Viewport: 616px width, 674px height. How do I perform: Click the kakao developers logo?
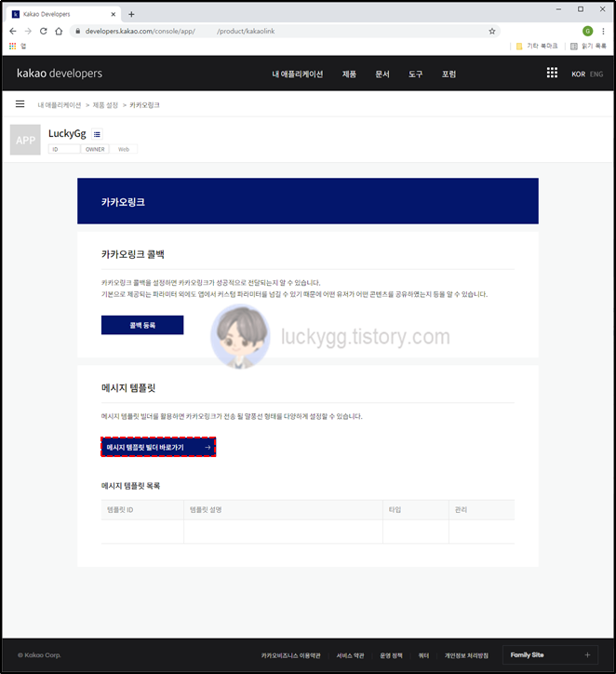[x=60, y=74]
